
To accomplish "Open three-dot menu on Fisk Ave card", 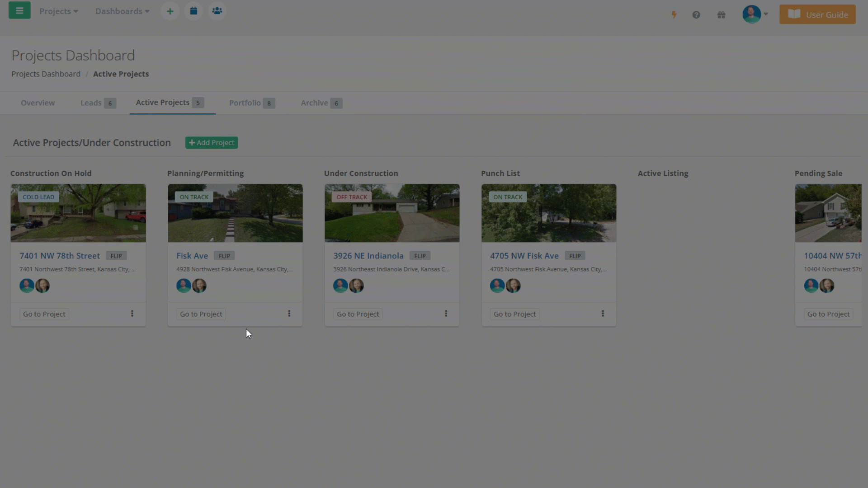I will coord(289,314).
